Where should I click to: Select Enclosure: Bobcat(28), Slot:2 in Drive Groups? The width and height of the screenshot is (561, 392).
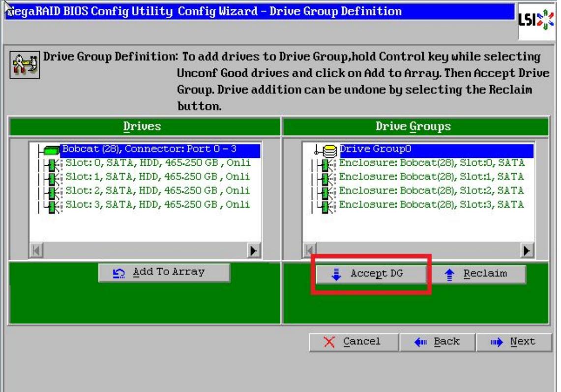(432, 191)
